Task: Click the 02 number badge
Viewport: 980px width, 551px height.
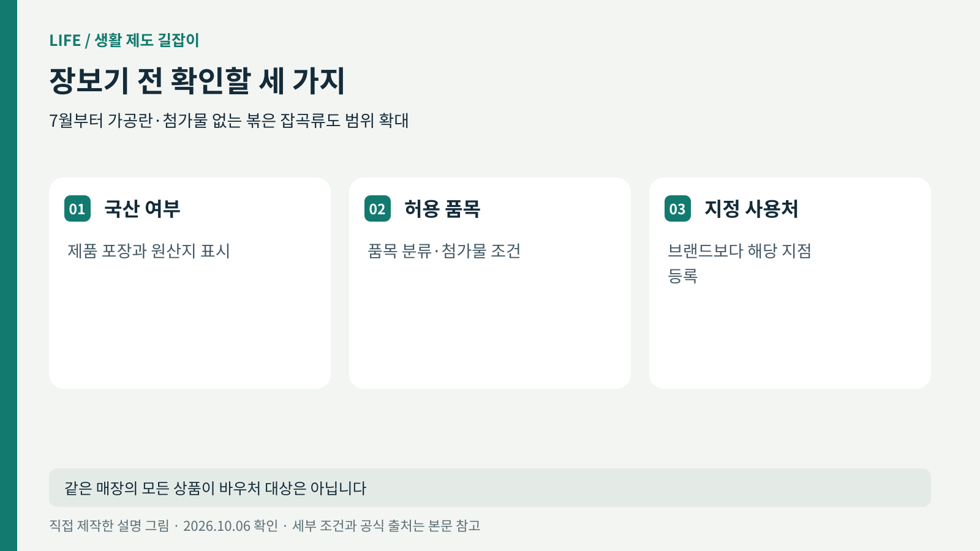Action: 377,209
